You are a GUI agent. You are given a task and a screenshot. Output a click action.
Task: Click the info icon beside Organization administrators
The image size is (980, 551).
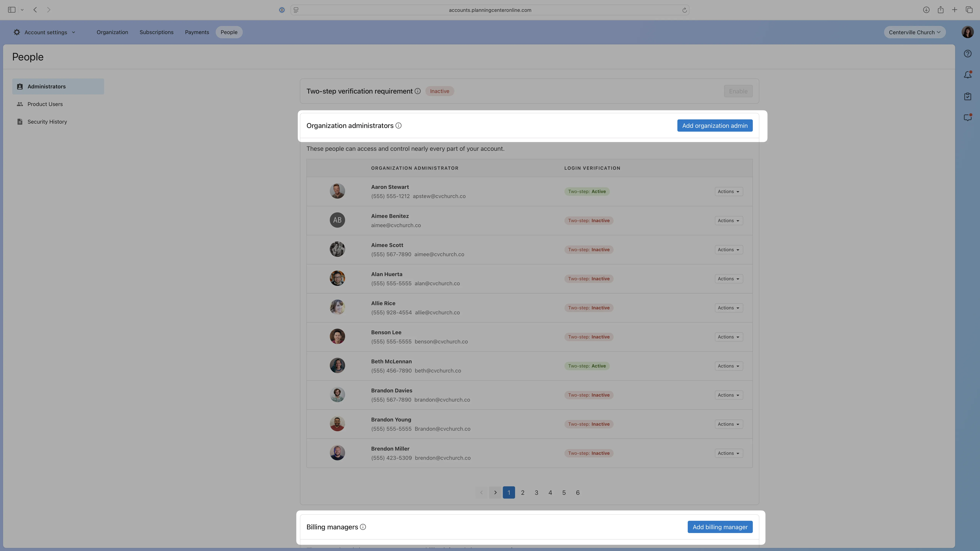[x=398, y=126]
